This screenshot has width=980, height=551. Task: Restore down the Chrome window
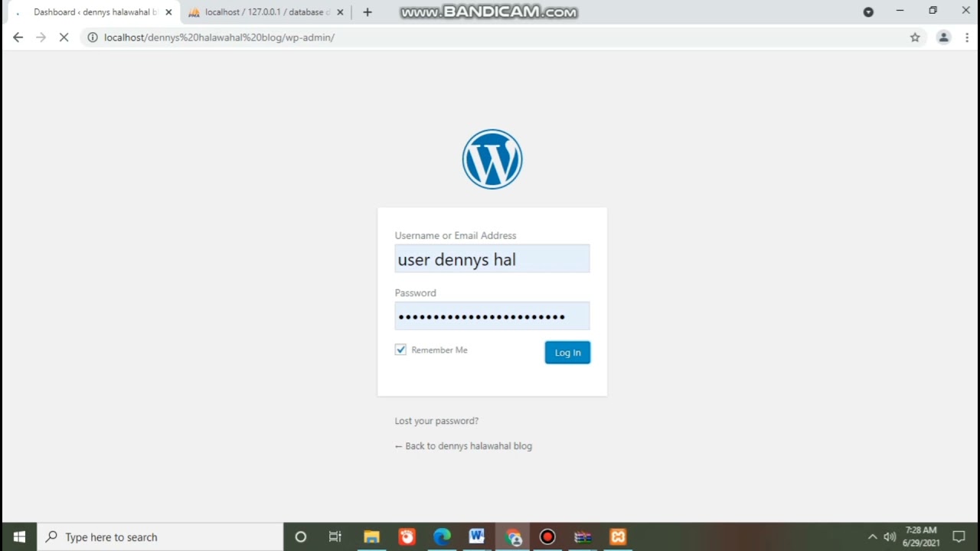click(933, 11)
